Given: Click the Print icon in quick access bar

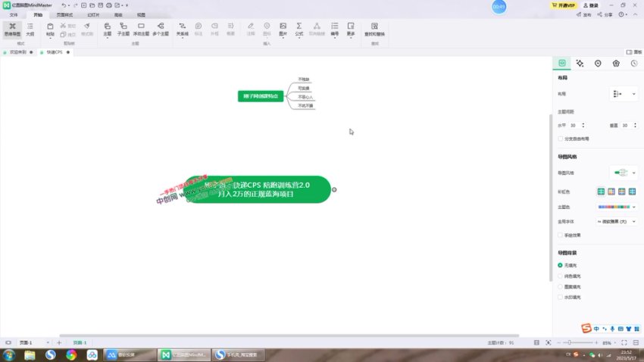Looking at the screenshot, I should pyautogui.click(x=109, y=5).
